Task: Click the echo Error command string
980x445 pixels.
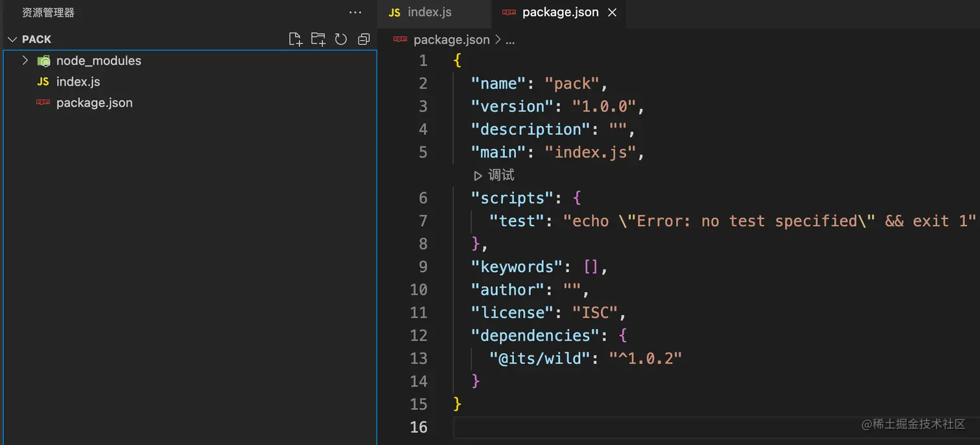Action: click(770, 221)
